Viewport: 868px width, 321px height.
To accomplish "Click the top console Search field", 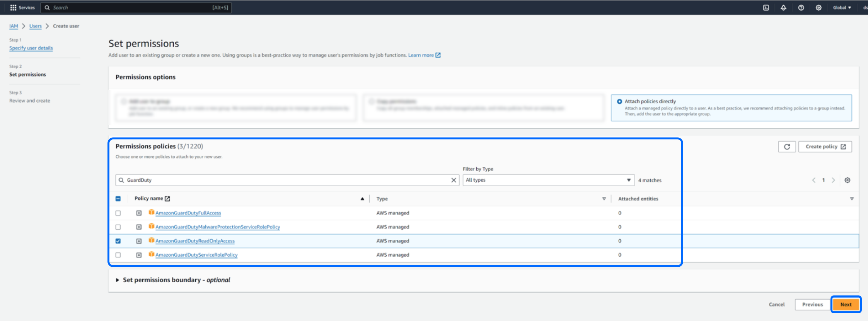I will (136, 7).
